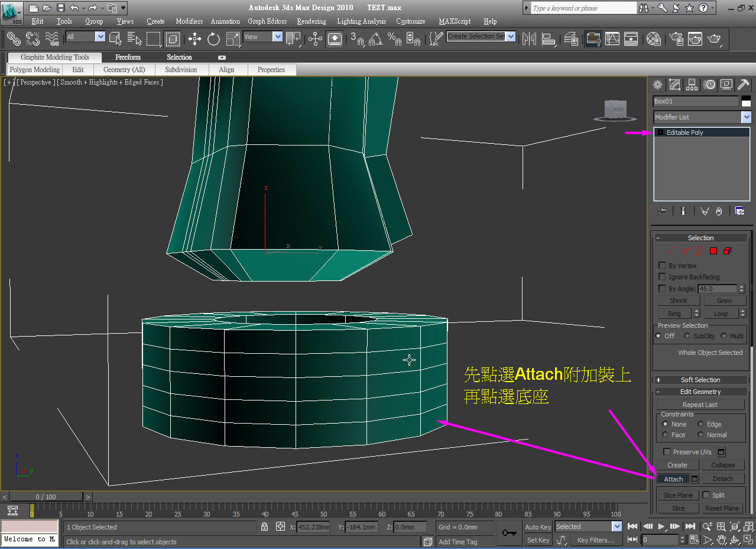Tick the Preserve UVs checkbox

pyautogui.click(x=667, y=452)
